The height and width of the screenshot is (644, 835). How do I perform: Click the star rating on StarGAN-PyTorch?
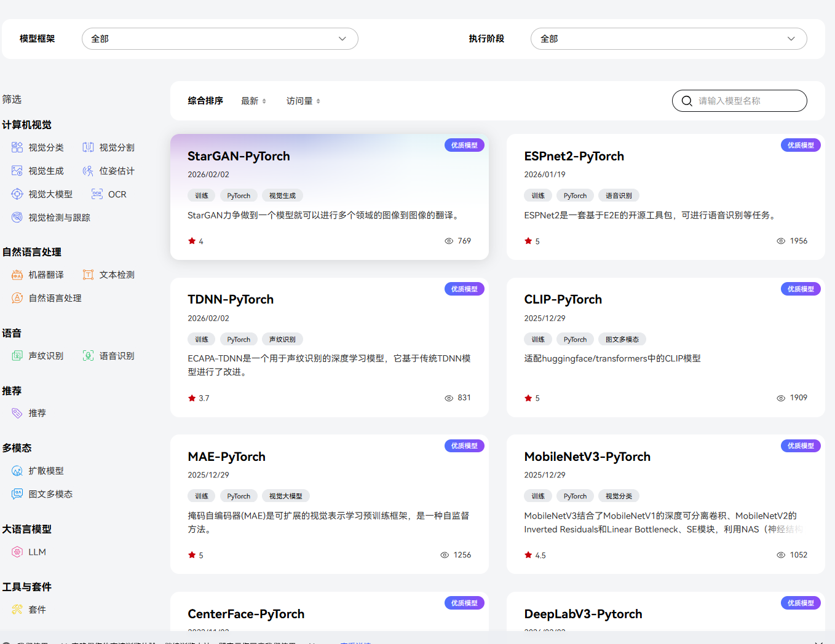point(192,241)
